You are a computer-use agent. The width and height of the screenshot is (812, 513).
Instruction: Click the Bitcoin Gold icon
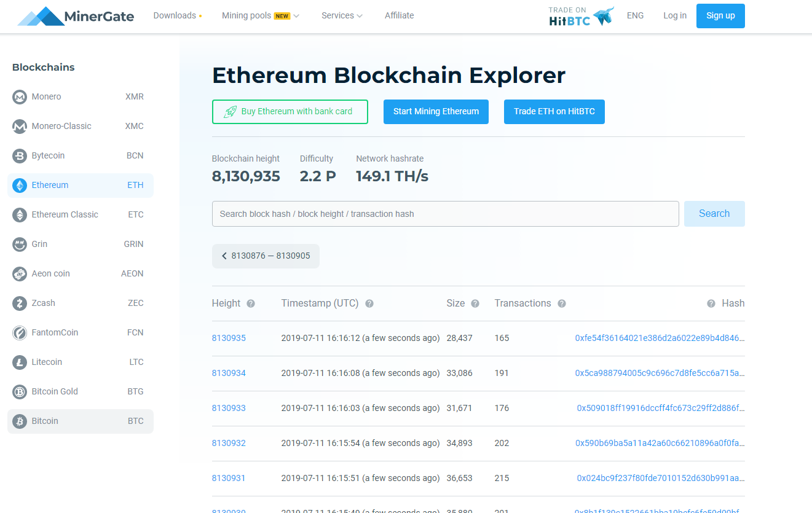coord(20,392)
